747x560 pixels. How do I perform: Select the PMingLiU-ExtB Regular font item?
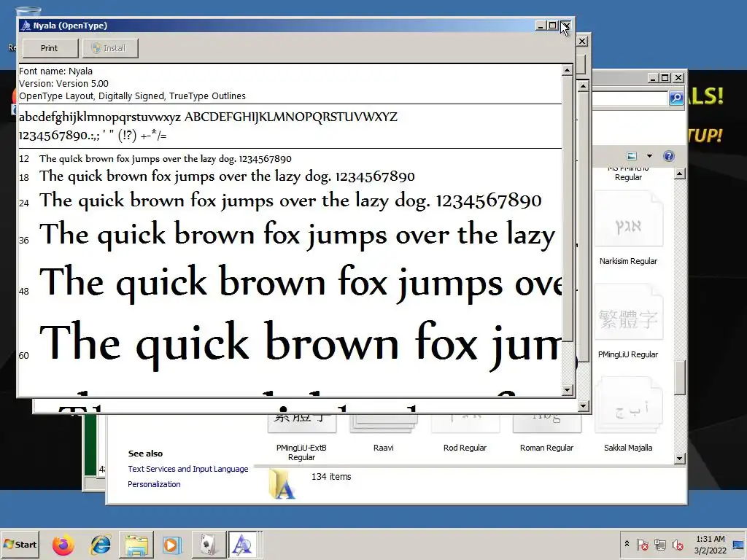(301, 437)
